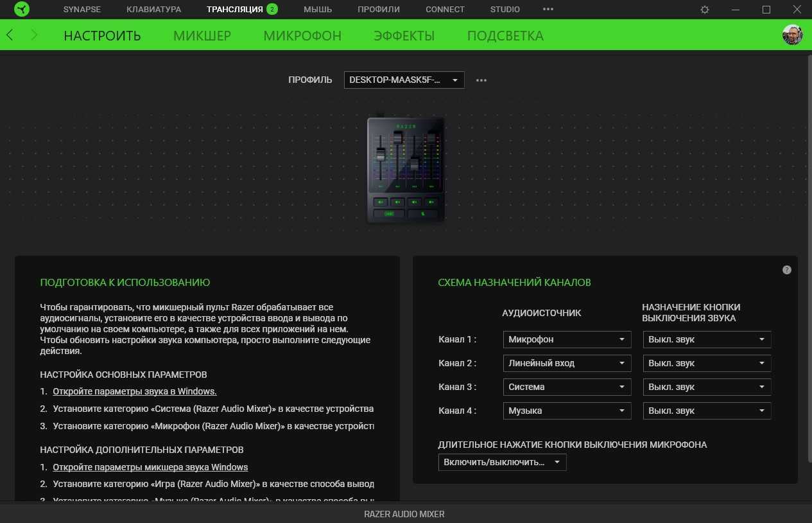Expand the long-press mic mute action dropdown

pos(502,462)
